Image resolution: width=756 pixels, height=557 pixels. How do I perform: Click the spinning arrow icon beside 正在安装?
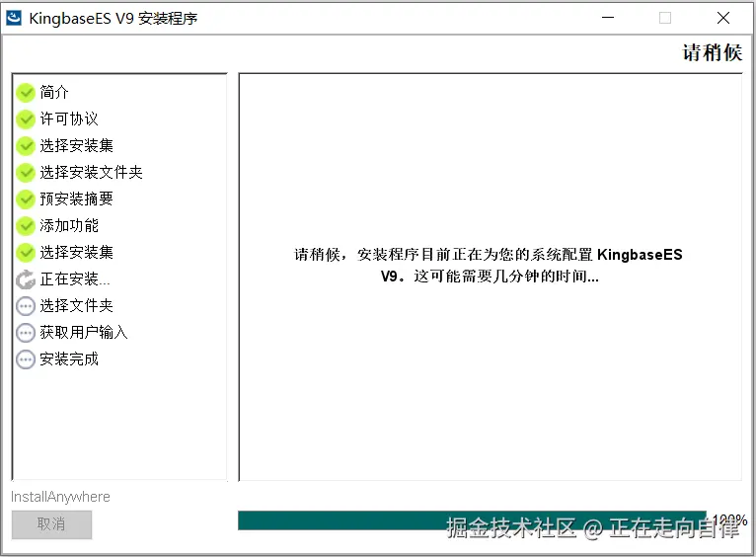pyautogui.click(x=26, y=279)
